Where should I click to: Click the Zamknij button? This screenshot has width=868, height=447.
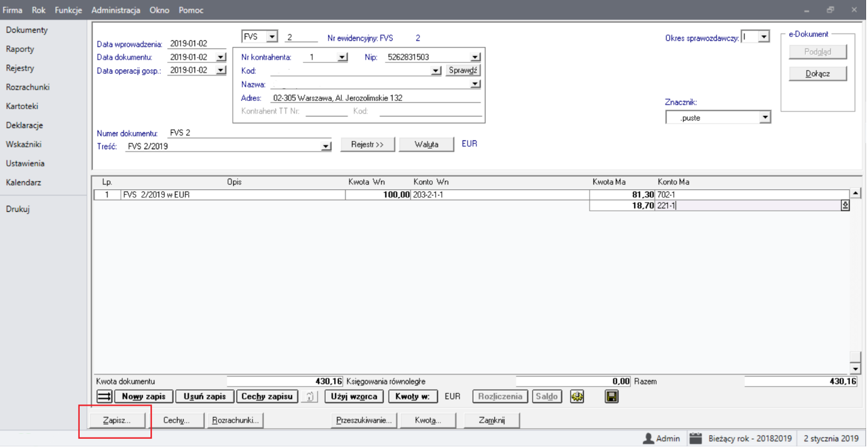click(492, 421)
